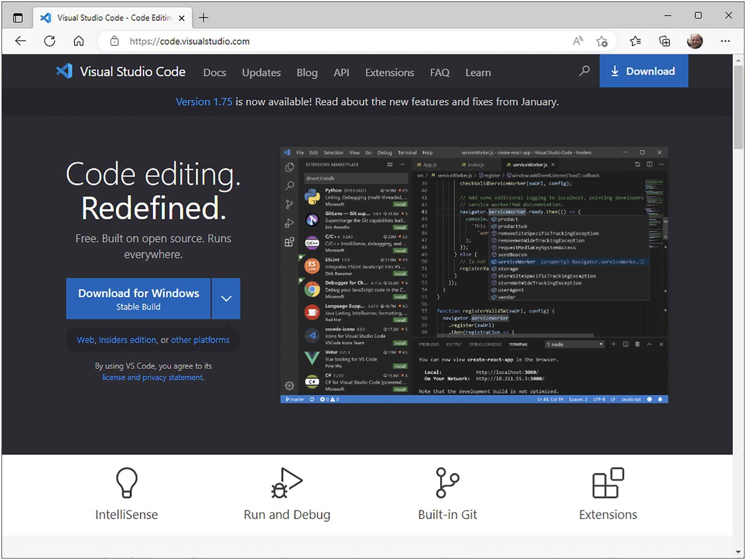This screenshot has width=746, height=560.
Task: Open the other platforms link
Action: 200,340
